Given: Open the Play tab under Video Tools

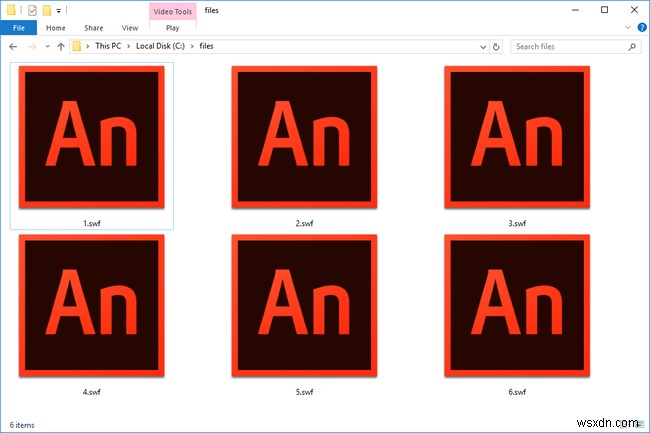Looking at the screenshot, I should pos(172,28).
